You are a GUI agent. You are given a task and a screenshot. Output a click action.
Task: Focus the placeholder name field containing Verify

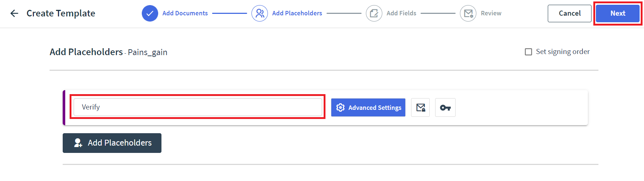(x=198, y=107)
